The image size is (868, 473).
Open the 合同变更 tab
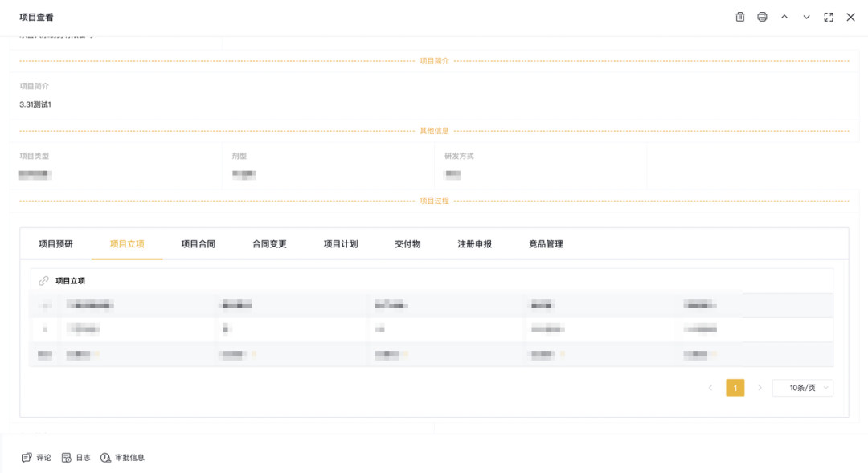tap(269, 244)
